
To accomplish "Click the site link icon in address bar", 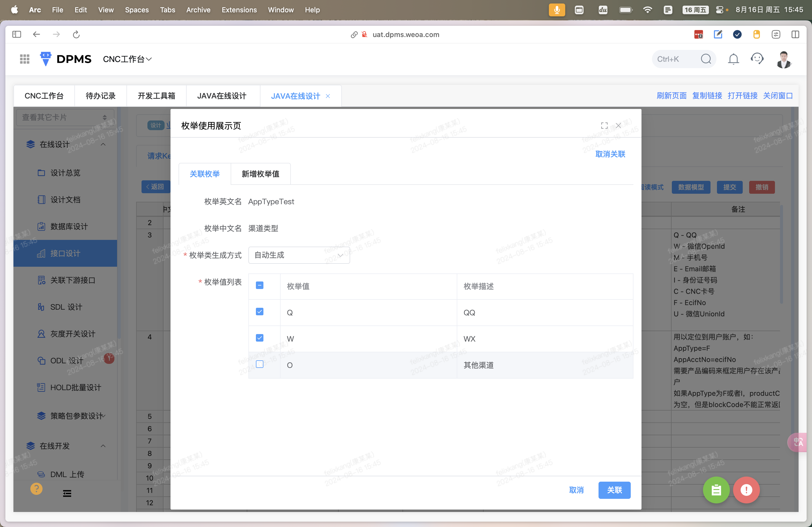I will [x=354, y=34].
